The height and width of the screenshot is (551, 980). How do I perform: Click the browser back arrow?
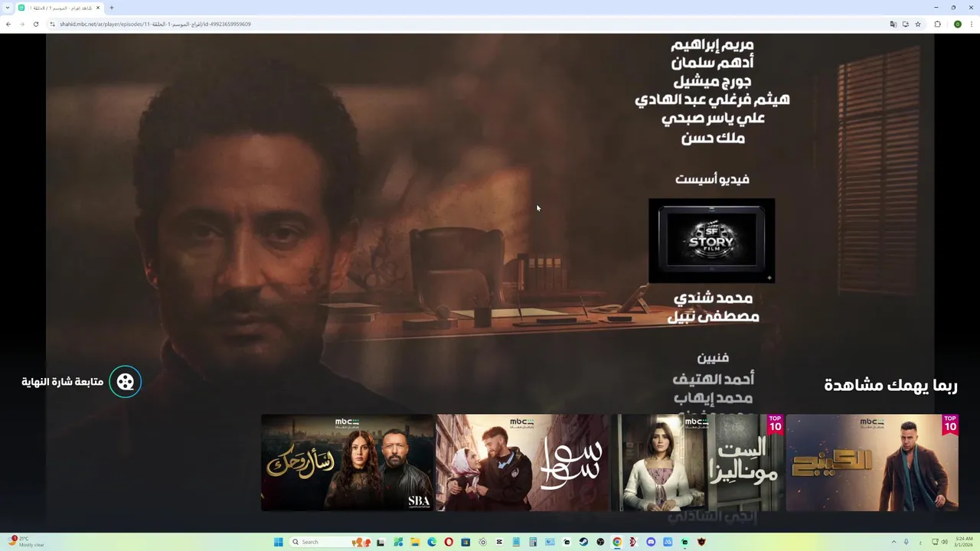pyautogui.click(x=8, y=24)
